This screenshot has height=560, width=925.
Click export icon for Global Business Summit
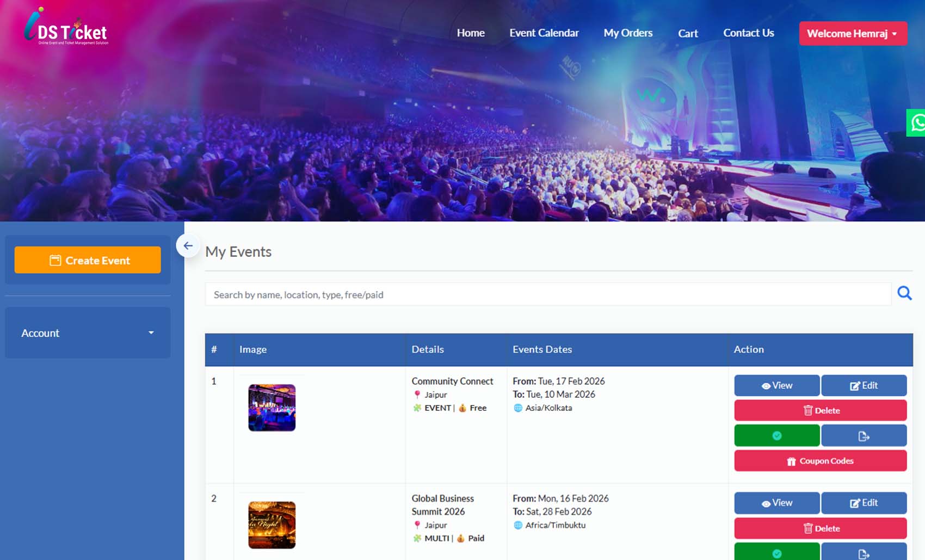[864, 552]
